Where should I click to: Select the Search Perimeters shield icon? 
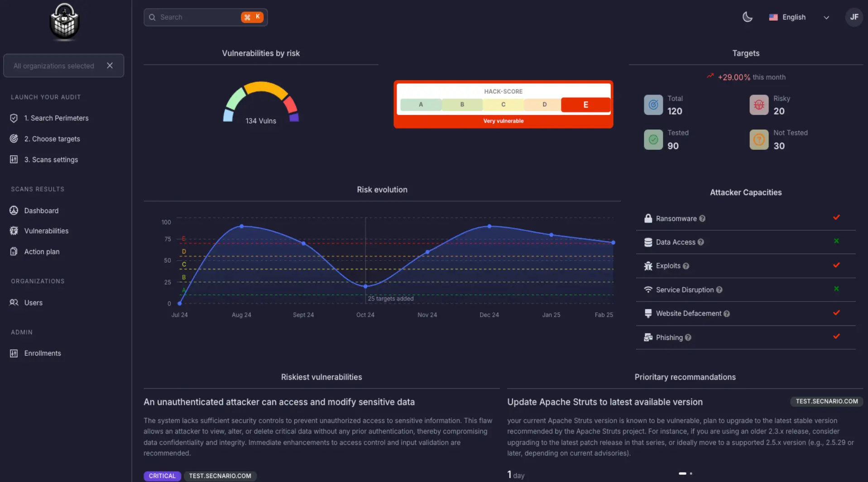(14, 118)
